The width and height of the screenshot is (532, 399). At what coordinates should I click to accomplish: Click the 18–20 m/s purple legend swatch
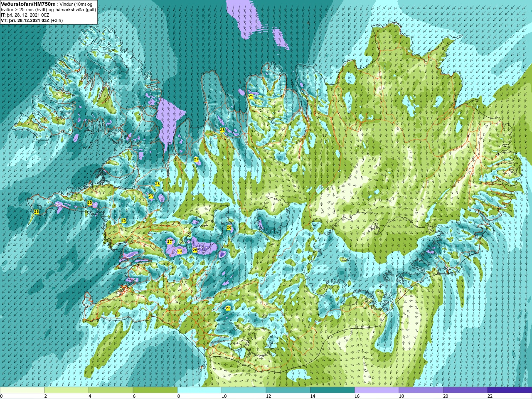click(x=421, y=390)
